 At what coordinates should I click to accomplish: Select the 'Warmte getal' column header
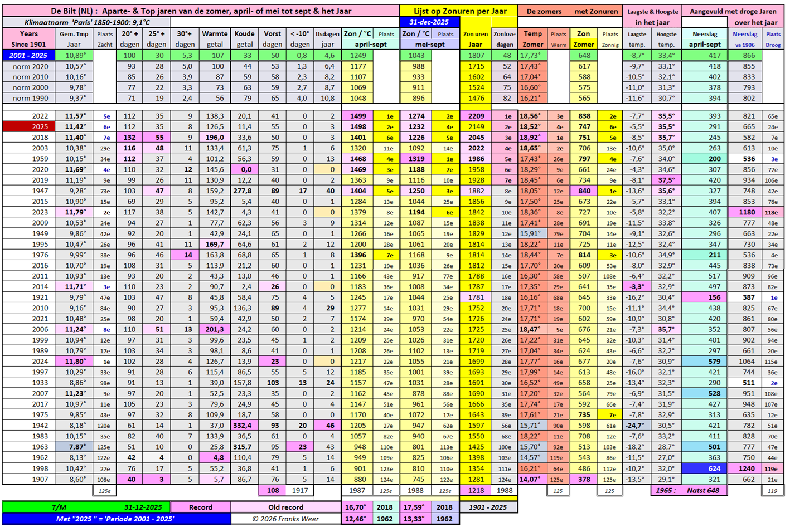(215, 39)
